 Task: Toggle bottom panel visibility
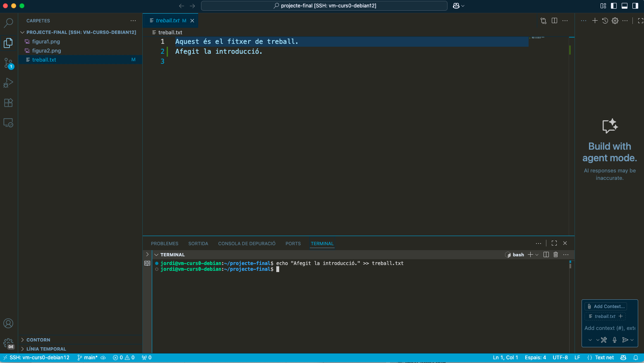click(625, 6)
